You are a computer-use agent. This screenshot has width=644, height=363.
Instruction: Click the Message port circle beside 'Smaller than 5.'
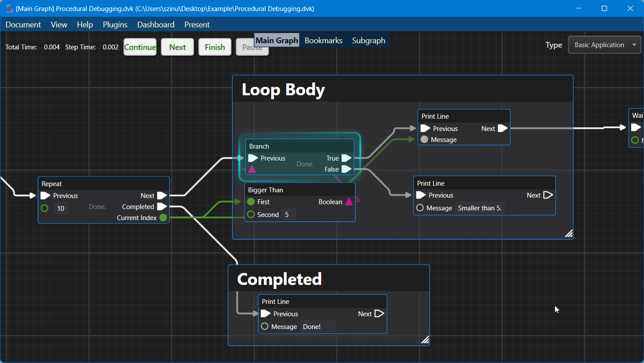420,208
